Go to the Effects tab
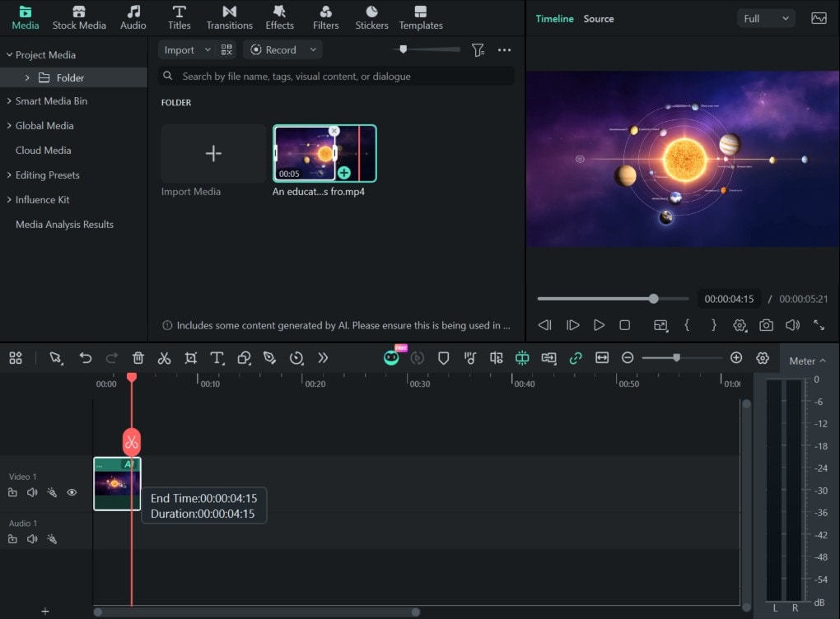Image resolution: width=840 pixels, height=619 pixels. coord(280,17)
